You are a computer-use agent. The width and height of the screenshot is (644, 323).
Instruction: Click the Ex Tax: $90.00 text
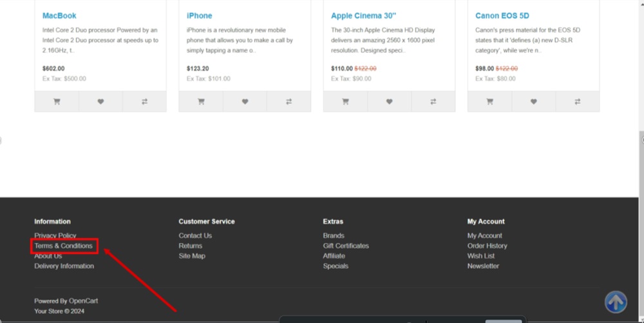click(351, 79)
